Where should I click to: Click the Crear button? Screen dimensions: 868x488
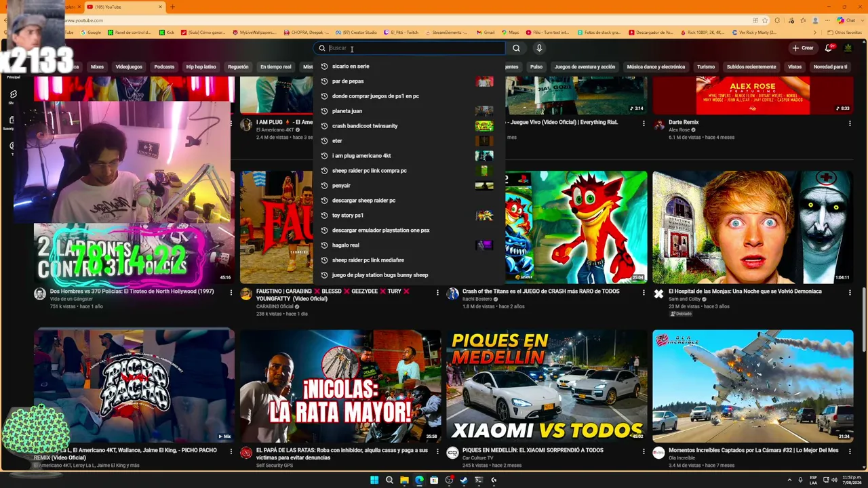[x=802, y=48]
